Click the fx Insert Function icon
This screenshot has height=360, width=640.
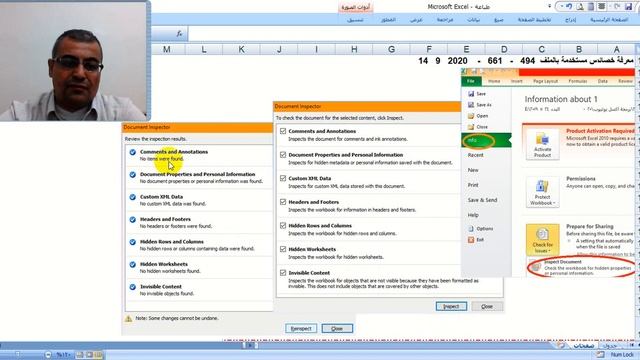(180, 33)
